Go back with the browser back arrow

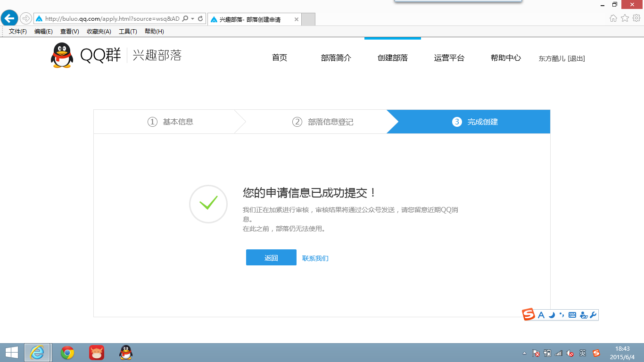[x=9, y=18]
